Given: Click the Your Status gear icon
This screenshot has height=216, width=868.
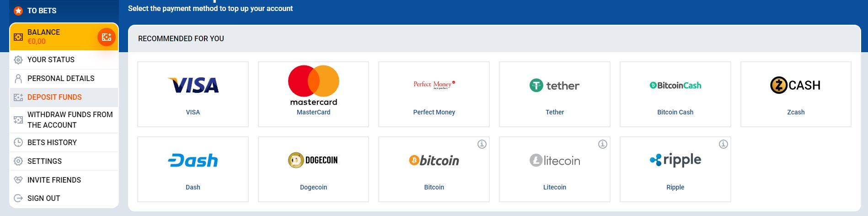Looking at the screenshot, I should pyautogui.click(x=18, y=60).
